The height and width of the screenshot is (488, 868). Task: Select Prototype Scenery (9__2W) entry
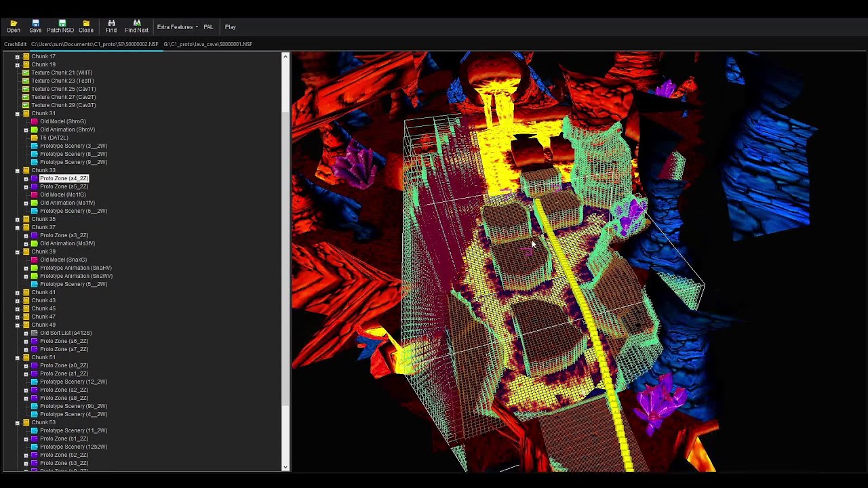point(73,162)
